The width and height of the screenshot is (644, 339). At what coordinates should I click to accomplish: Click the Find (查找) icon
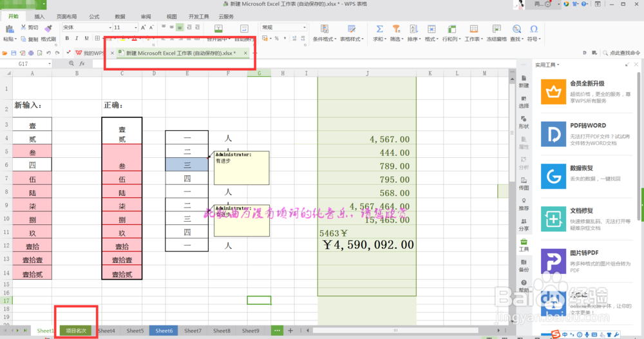[x=516, y=29]
